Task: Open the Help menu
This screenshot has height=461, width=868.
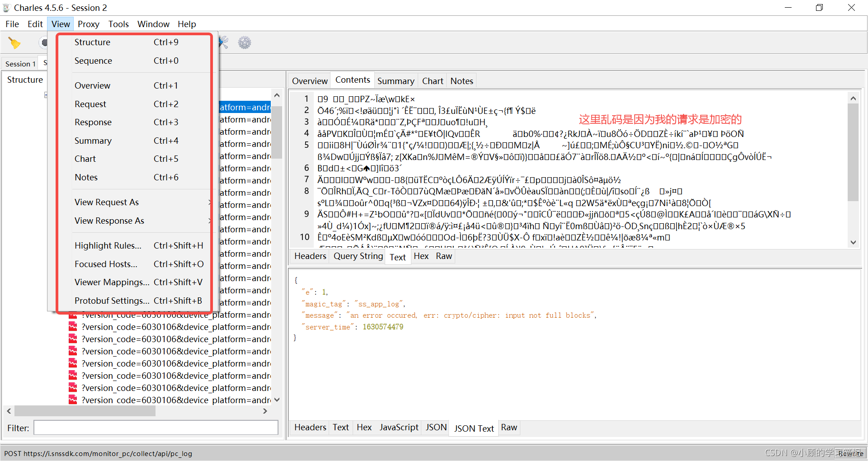Action: (x=187, y=24)
